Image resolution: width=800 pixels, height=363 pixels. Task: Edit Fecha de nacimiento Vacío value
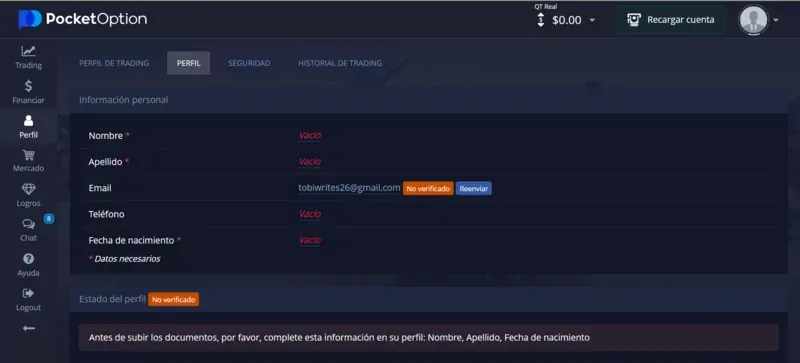pyautogui.click(x=310, y=240)
